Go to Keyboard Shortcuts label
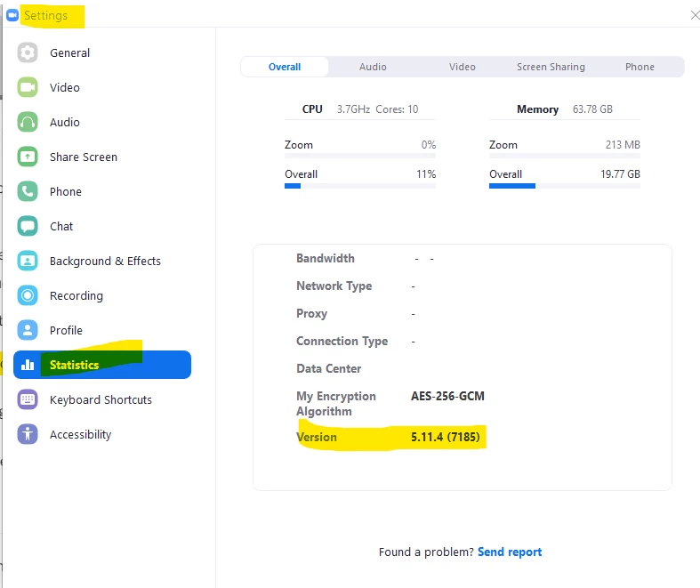The image size is (700, 588). [101, 399]
